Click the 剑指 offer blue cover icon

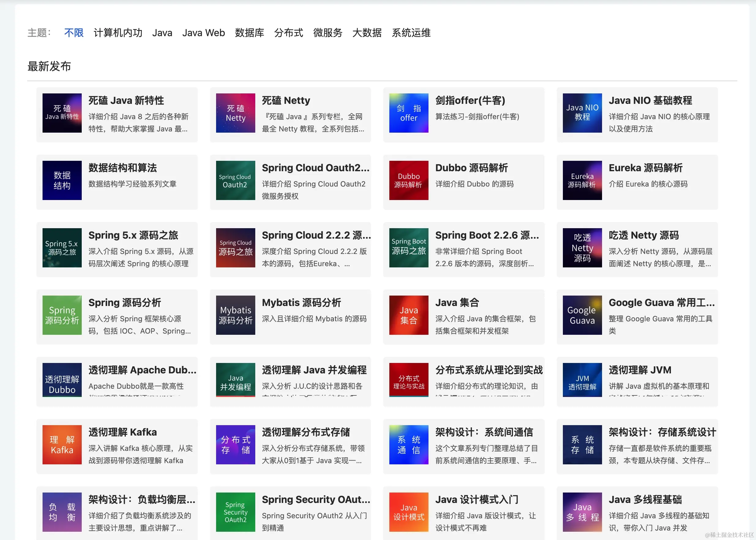(409, 113)
